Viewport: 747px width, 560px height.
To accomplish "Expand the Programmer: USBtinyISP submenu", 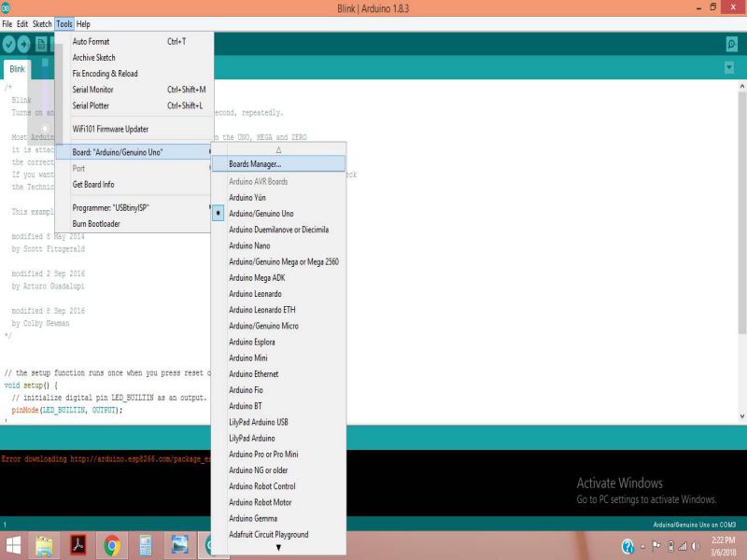I will tap(134, 208).
